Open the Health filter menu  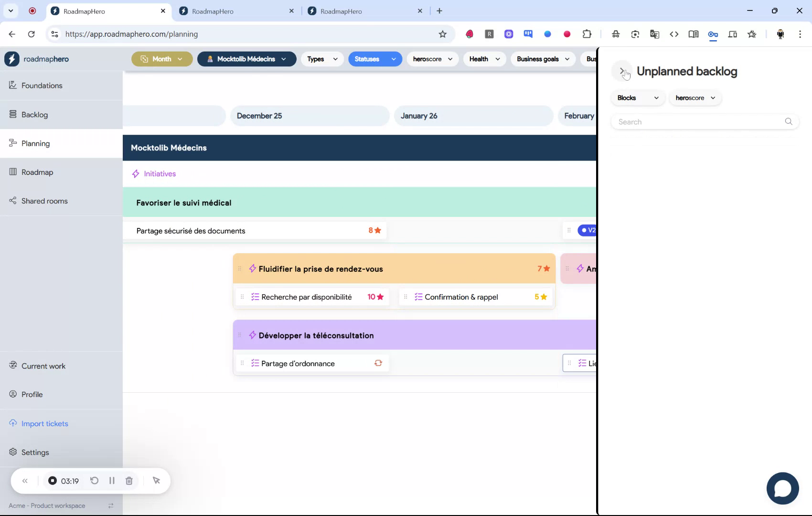point(484,59)
